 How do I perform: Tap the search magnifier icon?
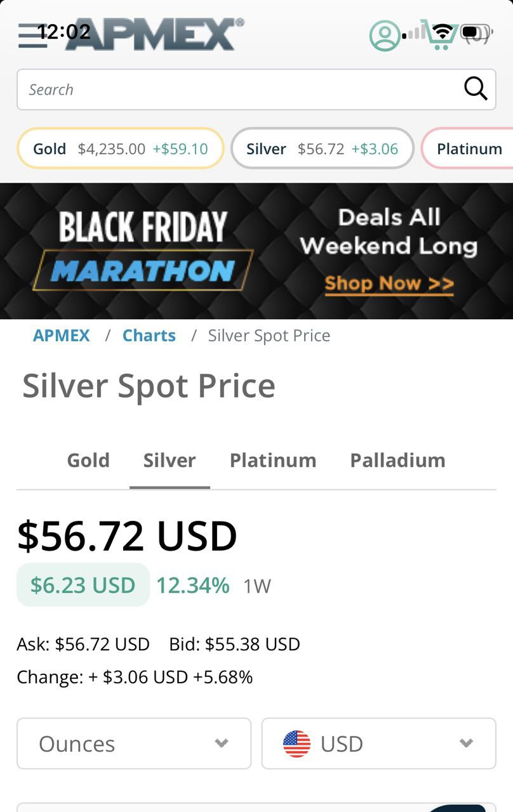click(x=476, y=89)
